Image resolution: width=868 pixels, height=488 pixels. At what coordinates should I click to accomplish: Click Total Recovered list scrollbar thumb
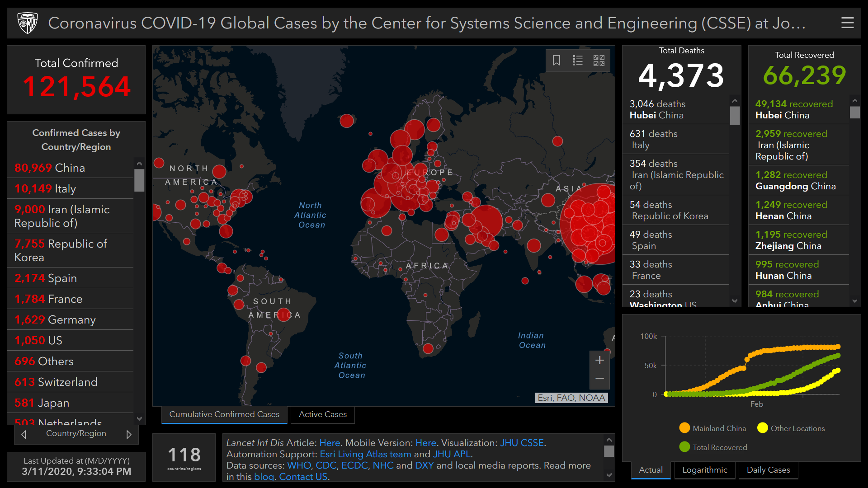(x=854, y=112)
